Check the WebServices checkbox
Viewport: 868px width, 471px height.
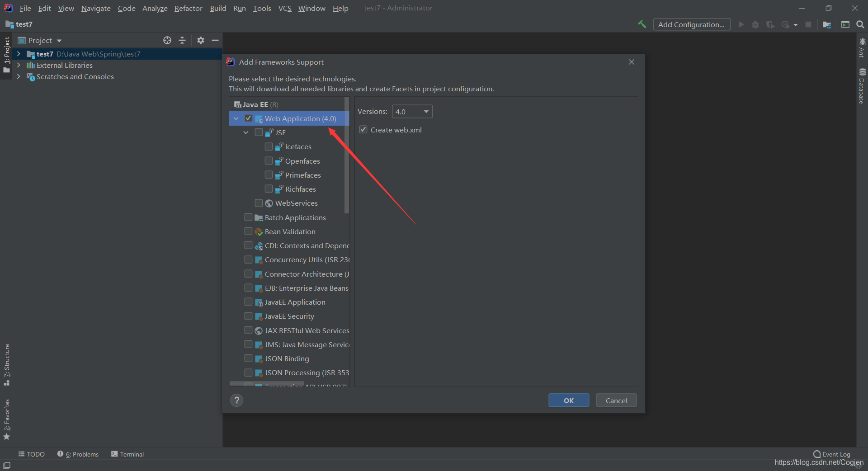(x=259, y=203)
